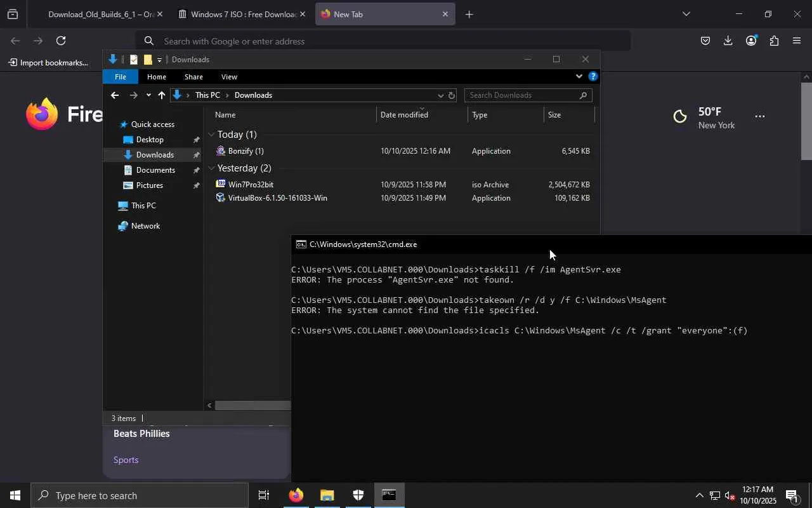812x508 pixels.
Task: Close the Windows 7 ISO tab
Action: [303, 14]
